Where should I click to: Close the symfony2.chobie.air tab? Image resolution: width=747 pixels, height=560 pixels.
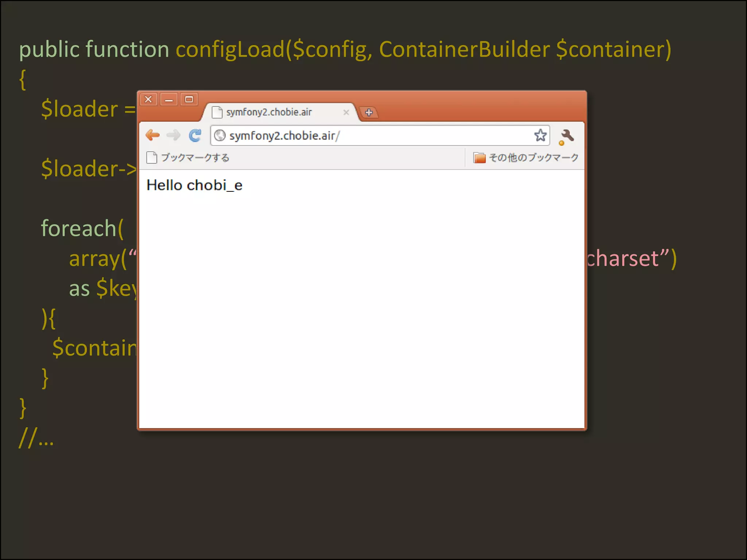click(x=346, y=112)
